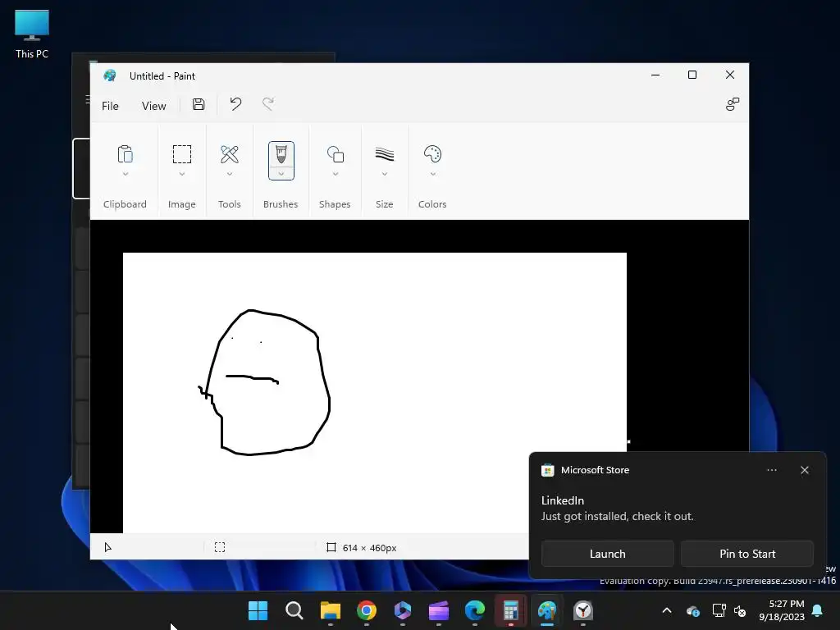Open the Clipchamp video editor taskbar icon
This screenshot has width=840, height=630.
439,610
